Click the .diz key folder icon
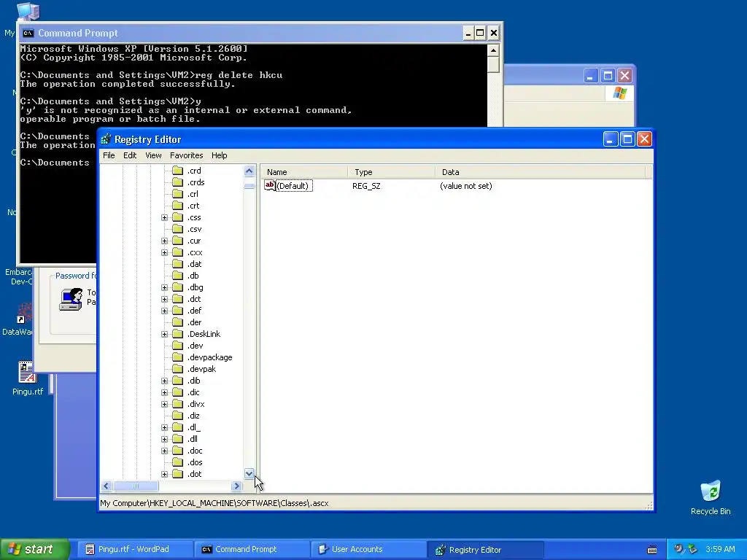Viewport: 747px width, 560px height. click(178, 416)
